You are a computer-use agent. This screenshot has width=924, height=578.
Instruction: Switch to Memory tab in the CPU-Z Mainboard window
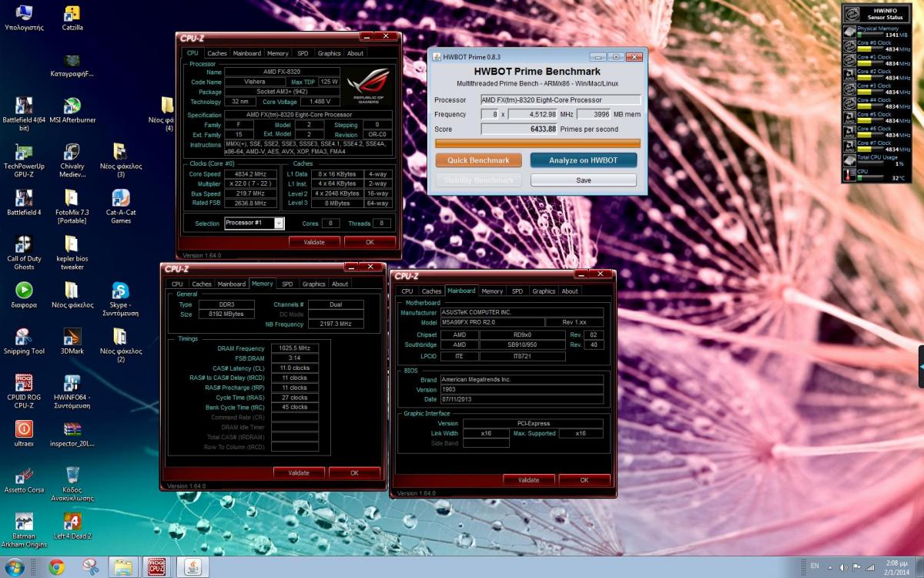(x=492, y=291)
